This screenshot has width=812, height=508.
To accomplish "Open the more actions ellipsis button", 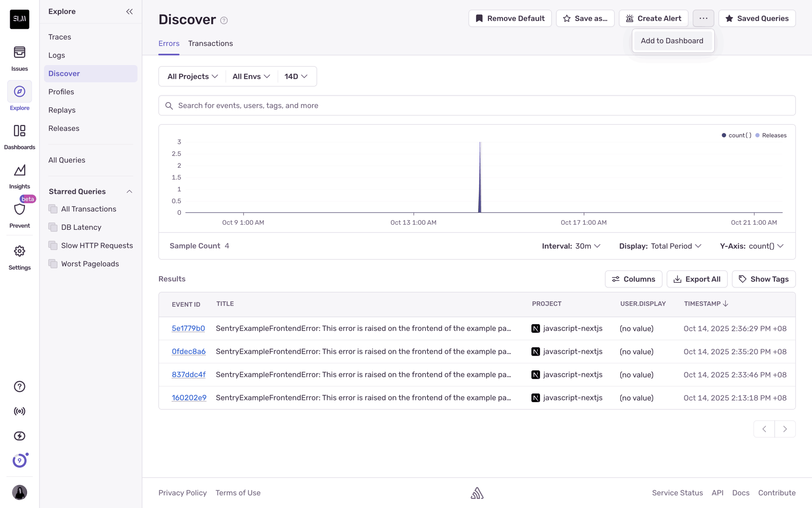I will coord(703,18).
